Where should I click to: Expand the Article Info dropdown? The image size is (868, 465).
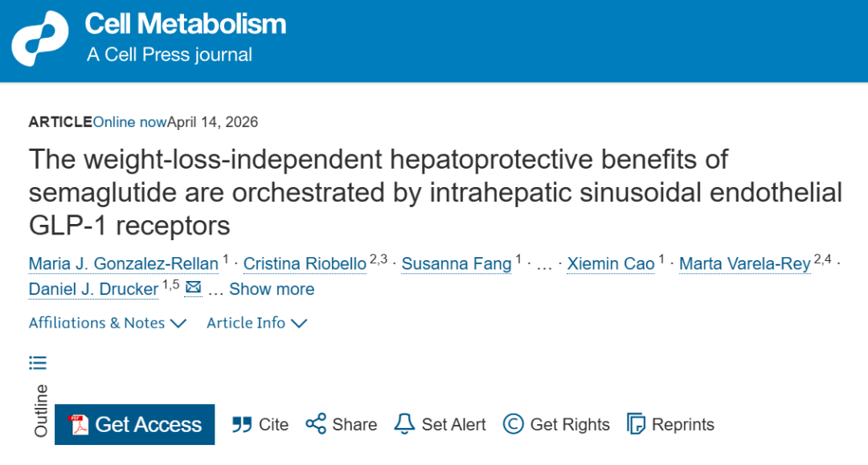click(x=256, y=323)
